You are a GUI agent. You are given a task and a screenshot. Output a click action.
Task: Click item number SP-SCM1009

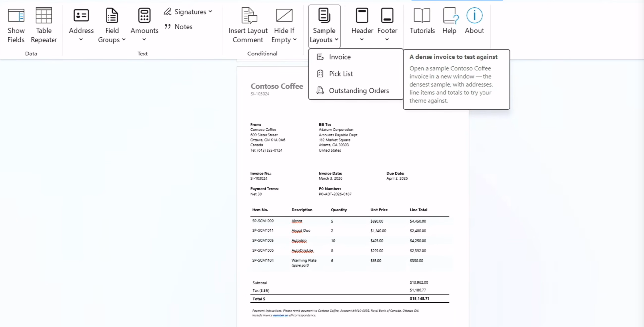[263, 221]
